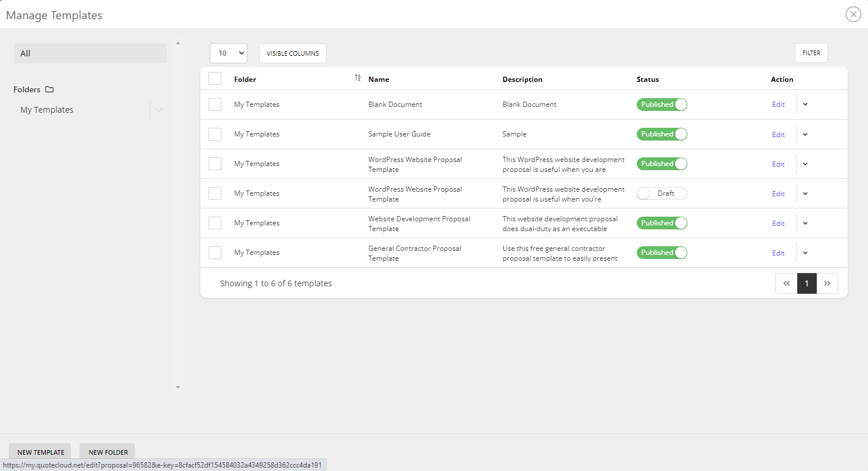Publish the Draft WordPress Website Proposal Template
Image resolution: width=868 pixels, height=471 pixels.
tap(662, 193)
